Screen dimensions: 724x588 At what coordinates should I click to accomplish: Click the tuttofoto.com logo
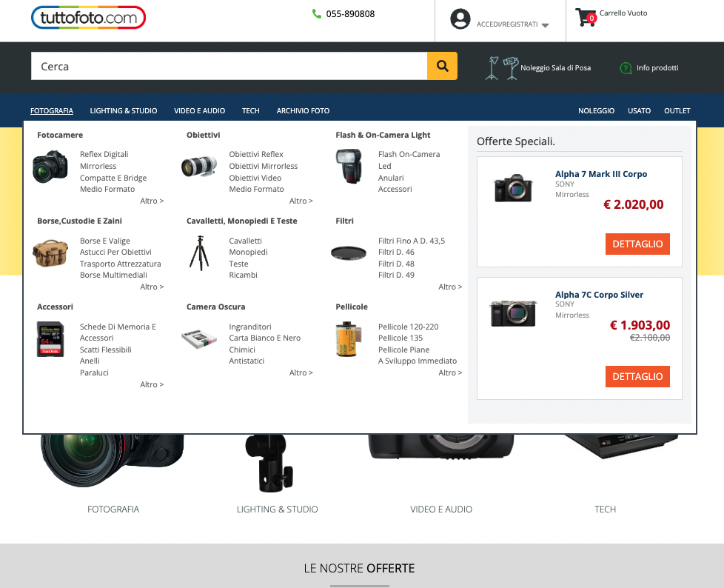pyautogui.click(x=88, y=18)
